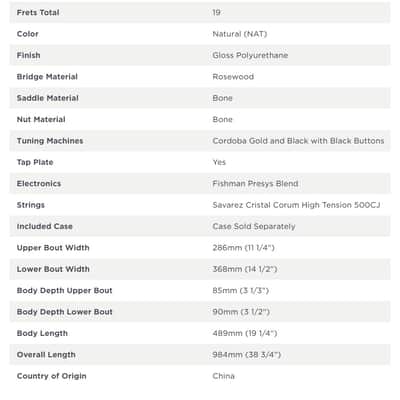This screenshot has height=400, width=400.
Task: Select the Natural (NAT) color value
Action: pyautogui.click(x=240, y=34)
